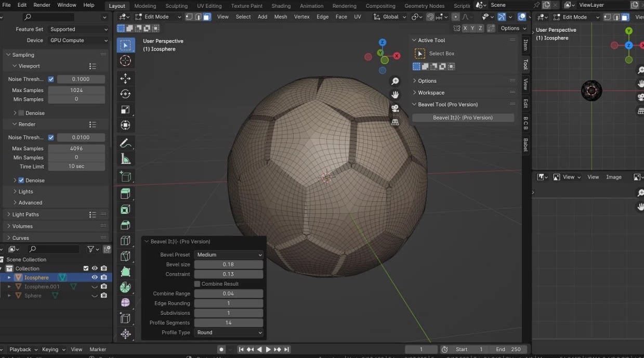The image size is (644, 358).
Task: Select the Measure tool
Action: pos(125,159)
